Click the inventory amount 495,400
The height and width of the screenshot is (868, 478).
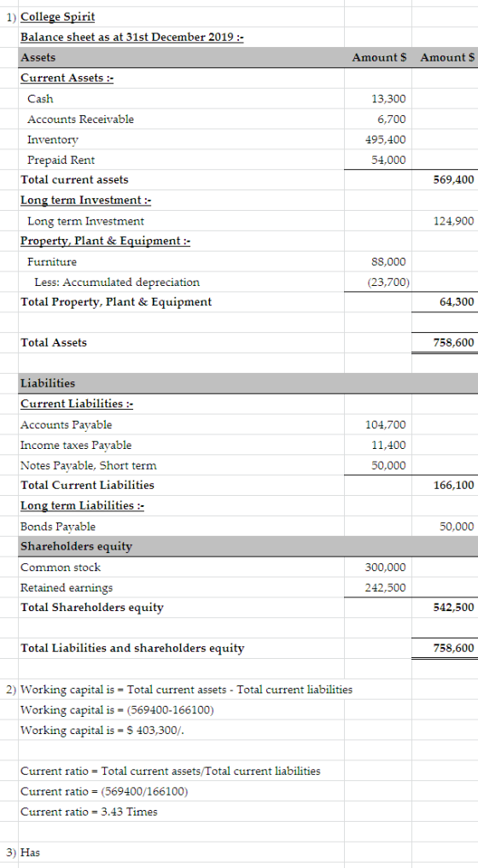click(x=386, y=140)
